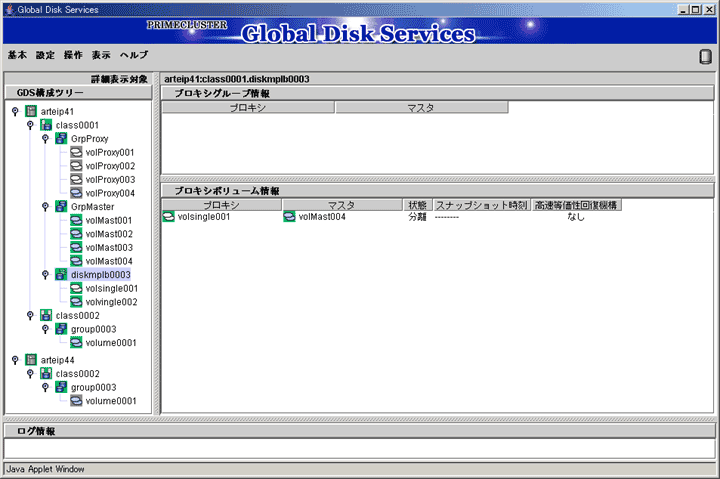Collapse class0002 under arteip44
This screenshot has width=720, height=479.
[x=30, y=373]
